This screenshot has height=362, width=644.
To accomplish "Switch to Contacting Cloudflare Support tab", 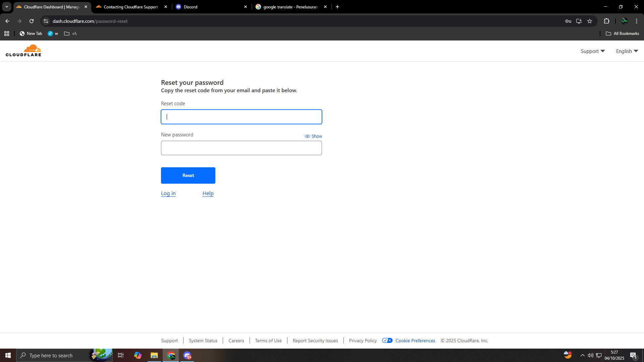I will pyautogui.click(x=131, y=7).
